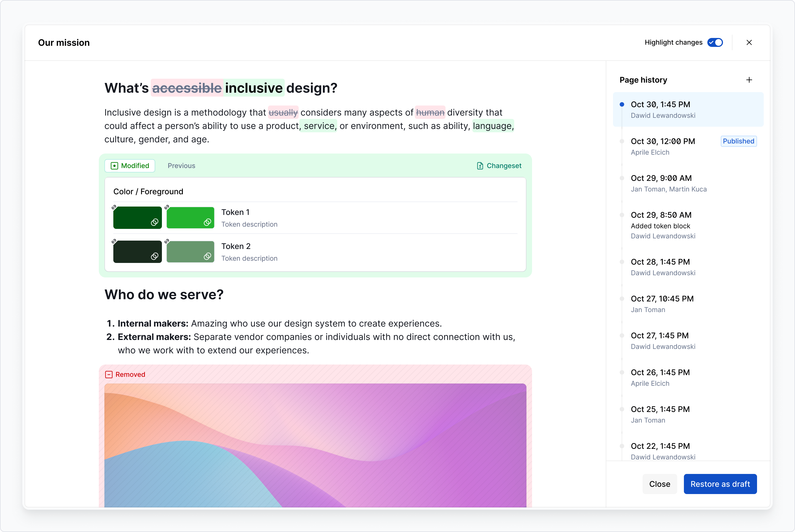Click the Token 1 name
795x532 pixels.
coord(236,212)
